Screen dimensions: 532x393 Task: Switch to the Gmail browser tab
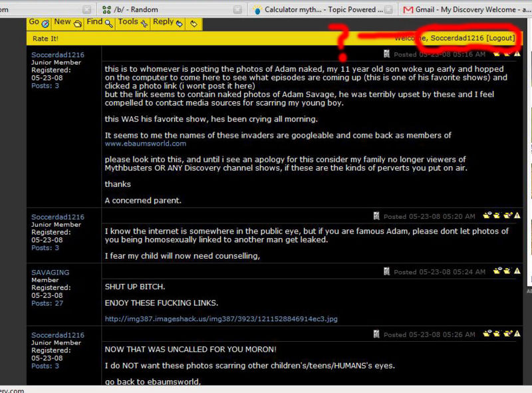[465, 9]
